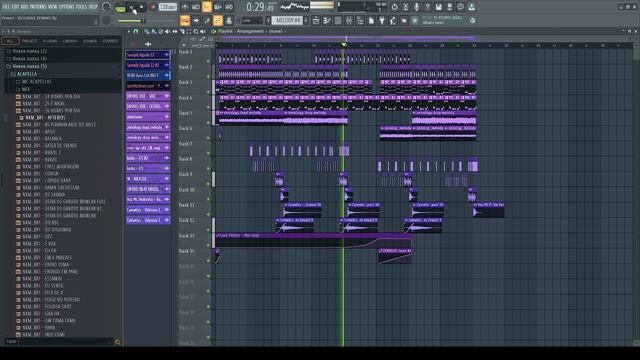Toggle the Pat/Song mode switch
This screenshot has width=640, height=360.
point(120,8)
